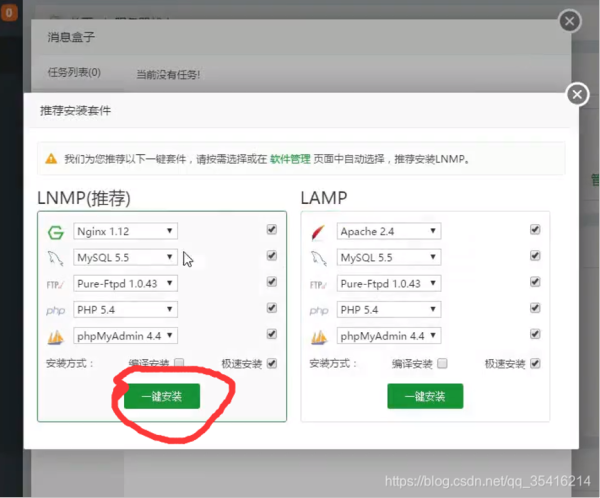Screen dimensions: 600x498
Task: Uncheck PHP 5.4 in LNMP
Action: pos(271,308)
